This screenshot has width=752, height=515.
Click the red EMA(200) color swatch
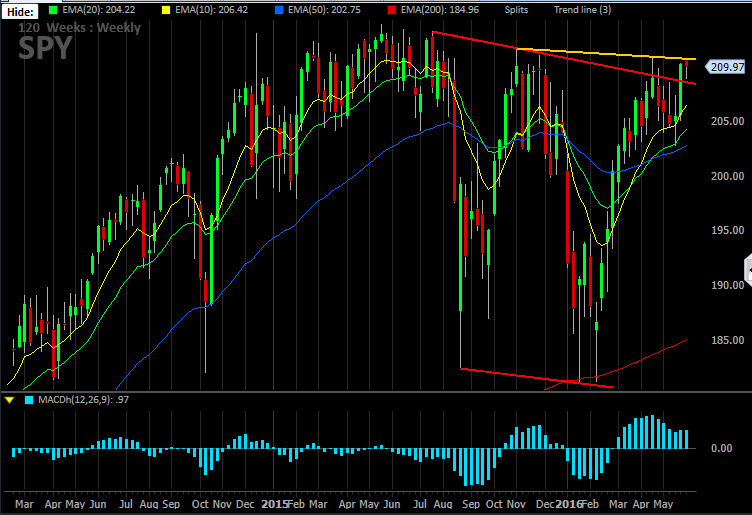pos(392,10)
